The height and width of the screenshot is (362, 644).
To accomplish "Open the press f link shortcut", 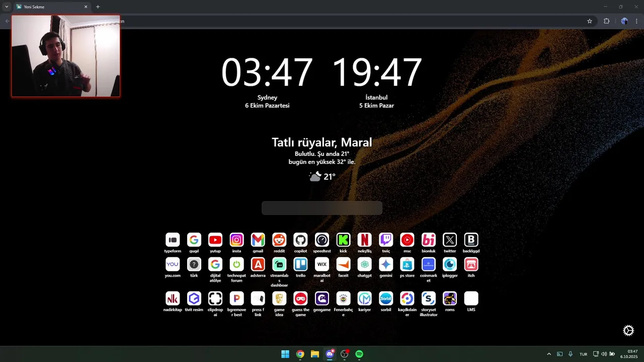I will (258, 298).
